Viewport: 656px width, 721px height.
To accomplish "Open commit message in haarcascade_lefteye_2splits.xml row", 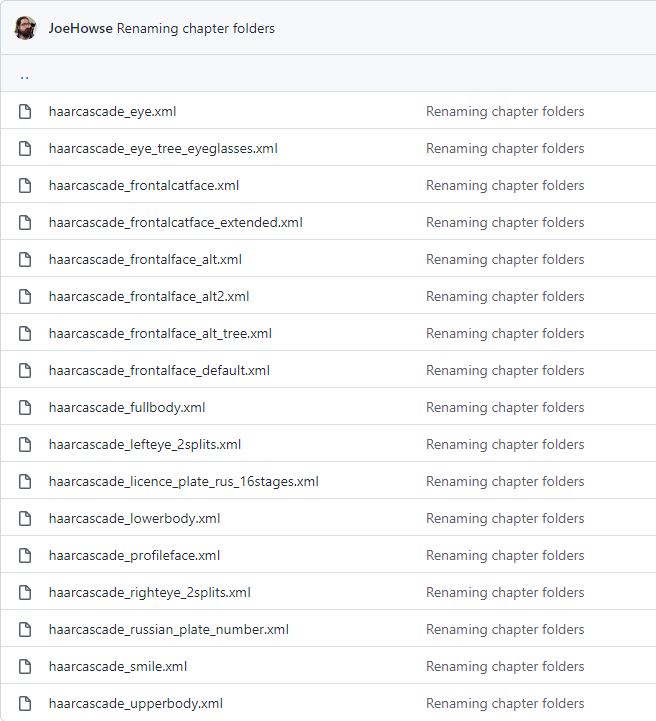I will (x=505, y=445).
